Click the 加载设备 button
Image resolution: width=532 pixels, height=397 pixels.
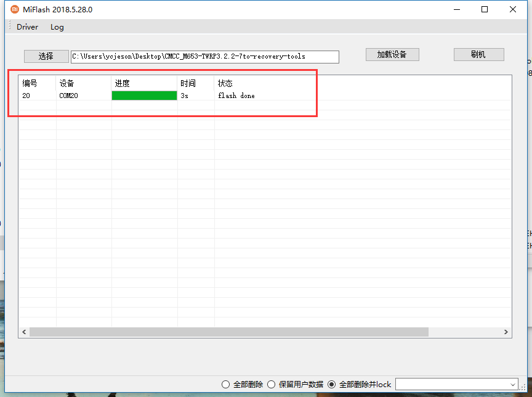(392, 54)
